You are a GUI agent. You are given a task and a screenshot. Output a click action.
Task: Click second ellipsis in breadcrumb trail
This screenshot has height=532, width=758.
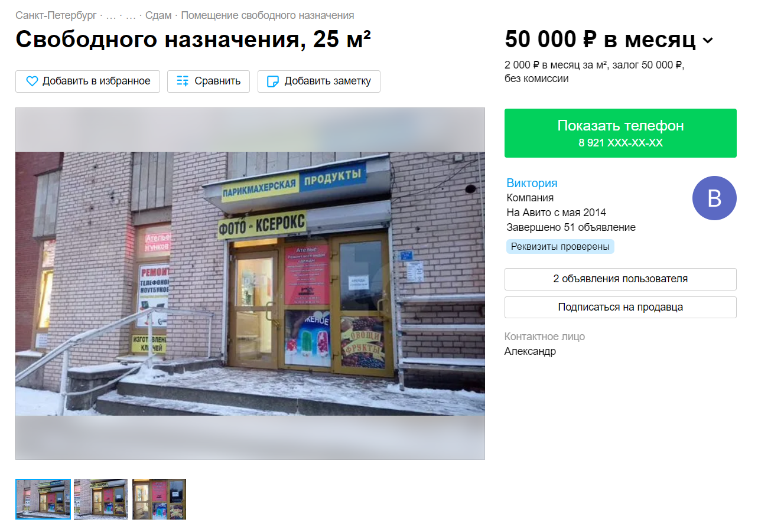pos(131,15)
